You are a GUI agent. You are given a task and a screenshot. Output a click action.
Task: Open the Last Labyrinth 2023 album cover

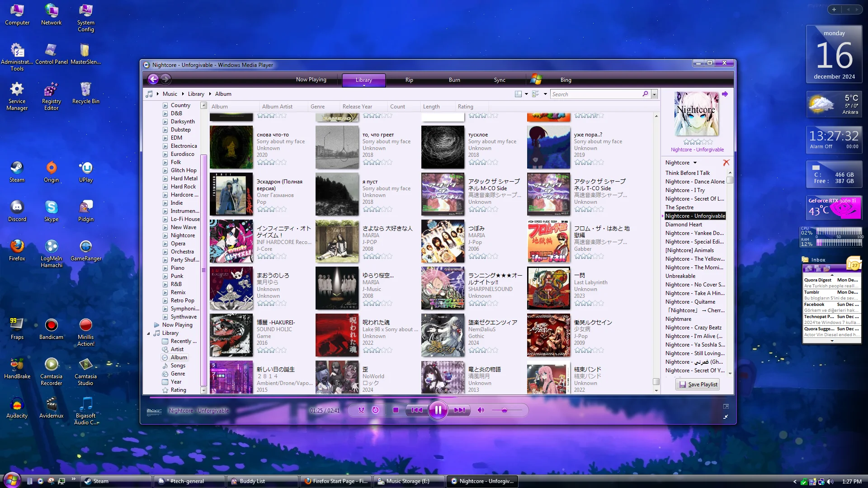(549, 288)
